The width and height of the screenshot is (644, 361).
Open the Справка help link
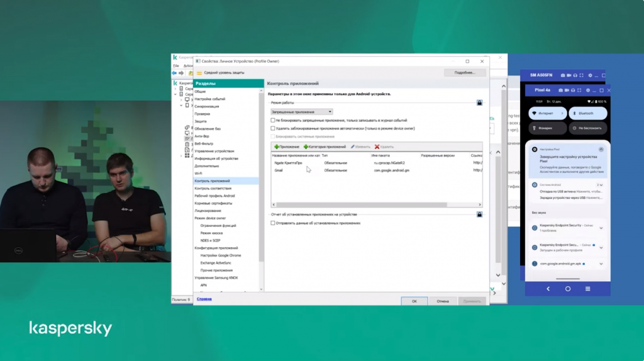click(204, 299)
